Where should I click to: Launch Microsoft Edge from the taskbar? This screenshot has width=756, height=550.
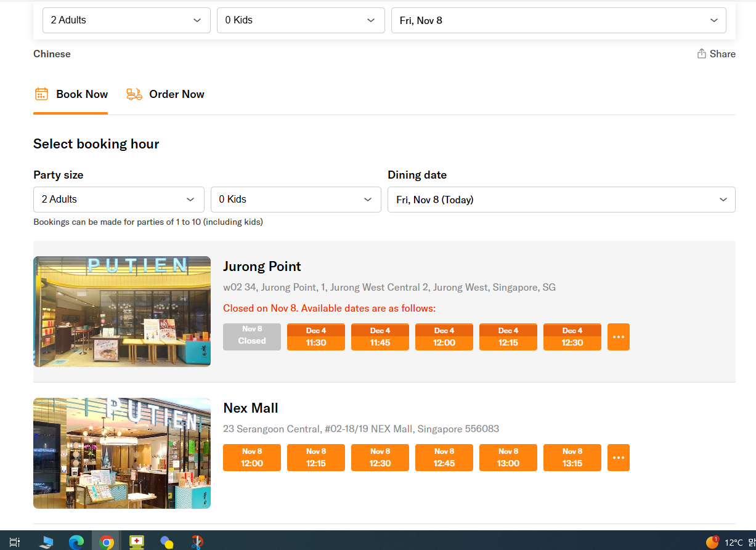click(76, 543)
